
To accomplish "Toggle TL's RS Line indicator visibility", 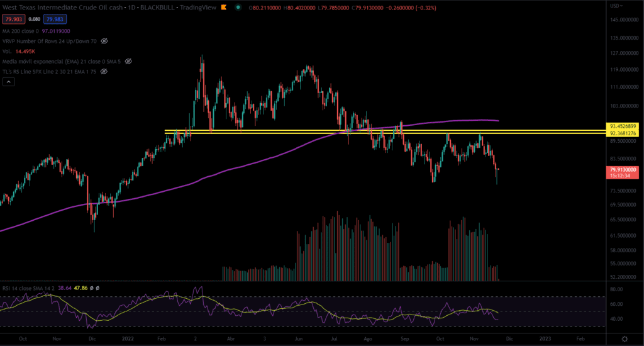I will coord(104,72).
